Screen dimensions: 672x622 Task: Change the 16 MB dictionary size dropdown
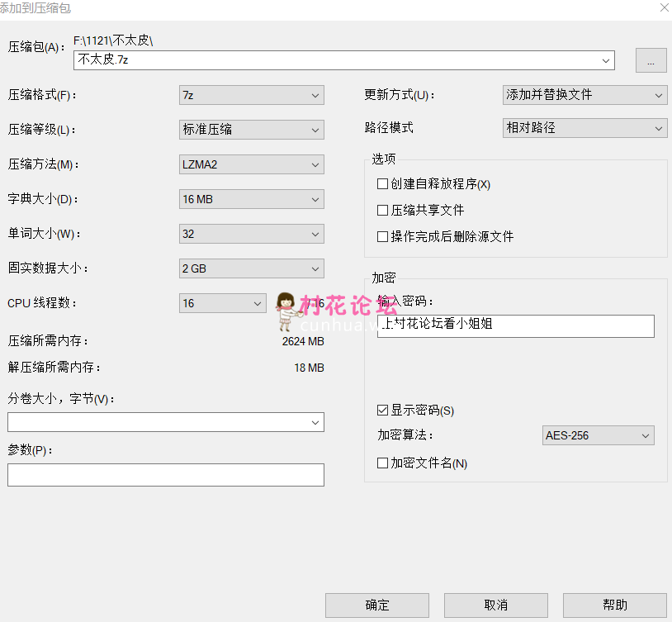pyautogui.click(x=251, y=199)
